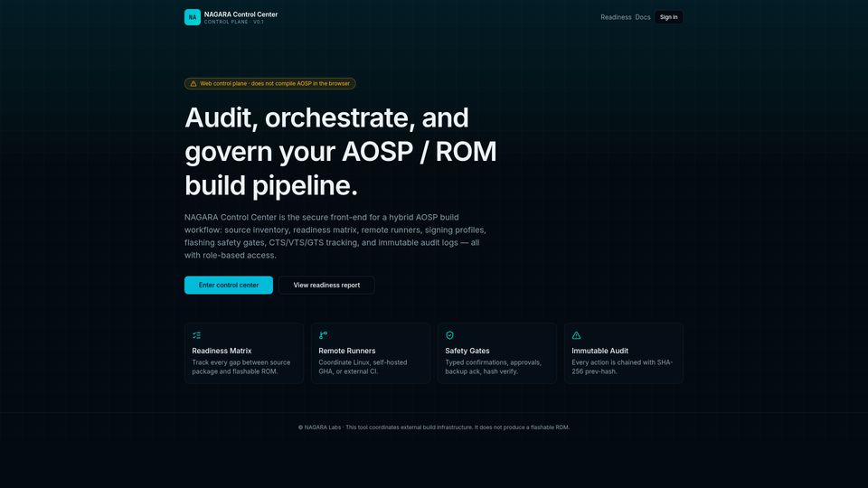Select the Readiness Matrix card heading

pyautogui.click(x=222, y=351)
